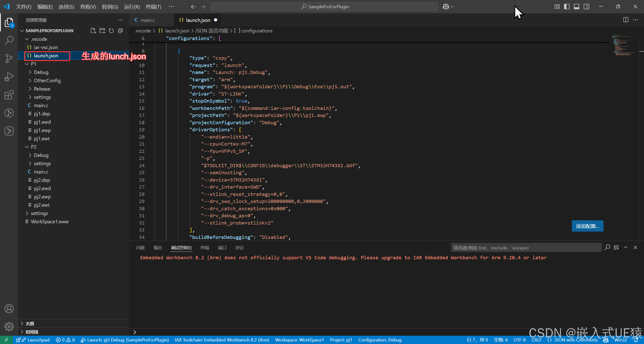Viewport: 644px width, 344px height.
Task: Click Launchpad in the status bar
Action: pyautogui.click(x=38, y=340)
